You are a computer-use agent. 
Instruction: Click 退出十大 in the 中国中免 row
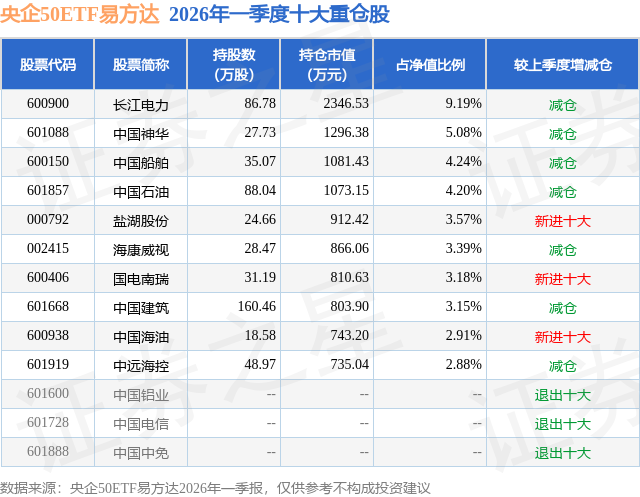click(x=563, y=453)
